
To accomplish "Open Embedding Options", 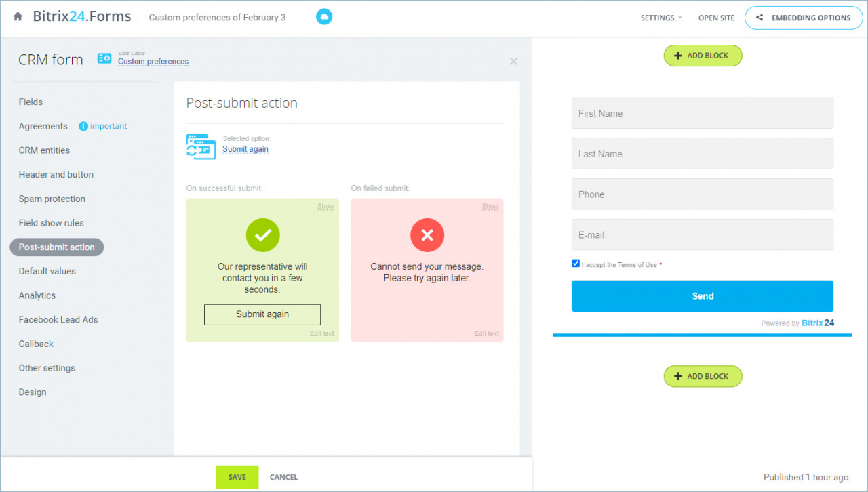I will 803,18.
